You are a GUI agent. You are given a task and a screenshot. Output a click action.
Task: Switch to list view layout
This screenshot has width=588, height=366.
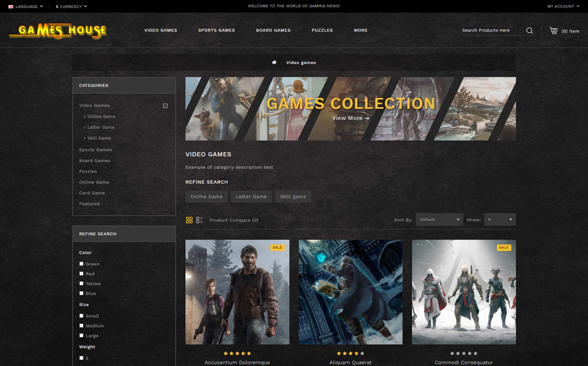[x=199, y=220]
